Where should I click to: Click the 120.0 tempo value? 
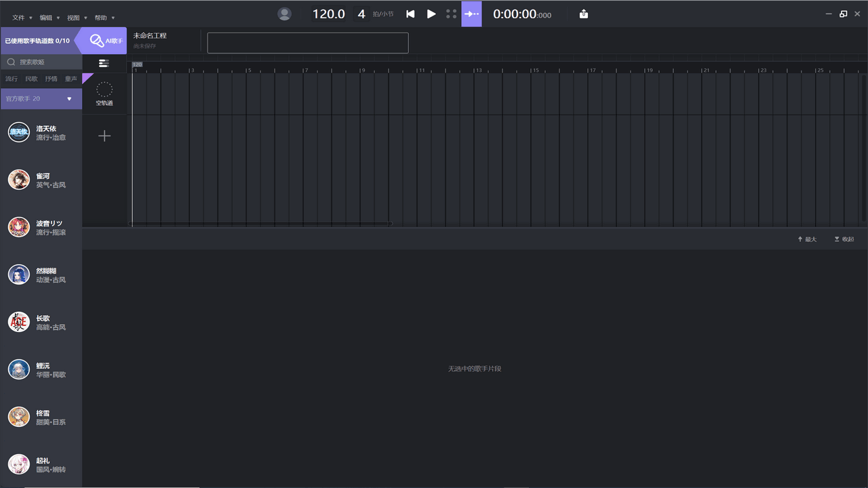[328, 14]
